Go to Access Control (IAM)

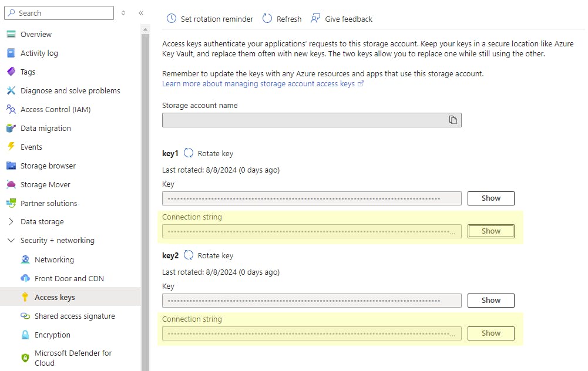coord(55,109)
